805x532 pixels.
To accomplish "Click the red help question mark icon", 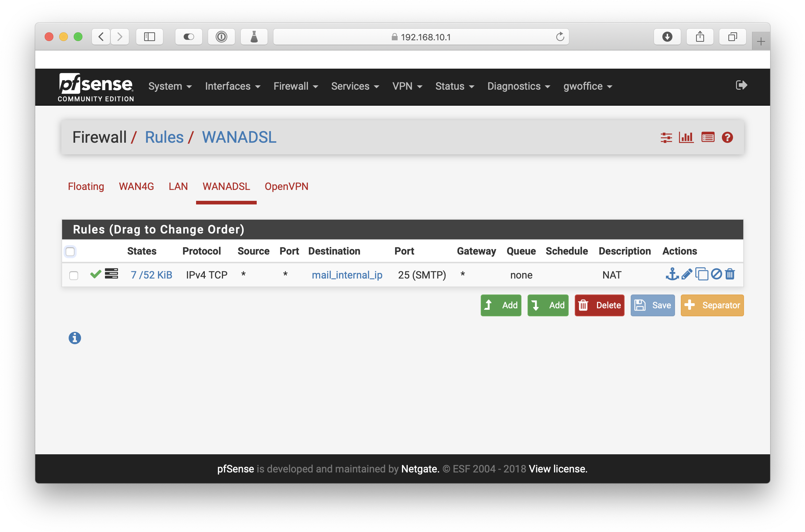I will [727, 138].
